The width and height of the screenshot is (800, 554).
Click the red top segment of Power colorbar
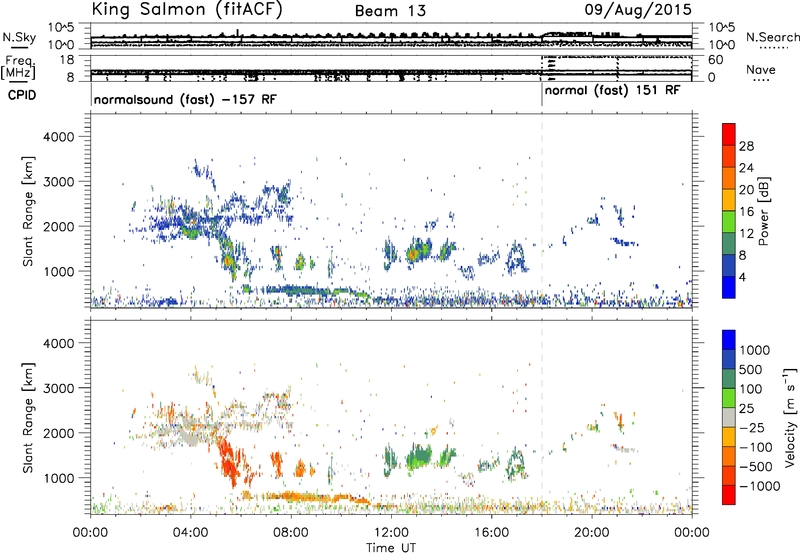[x=729, y=135]
